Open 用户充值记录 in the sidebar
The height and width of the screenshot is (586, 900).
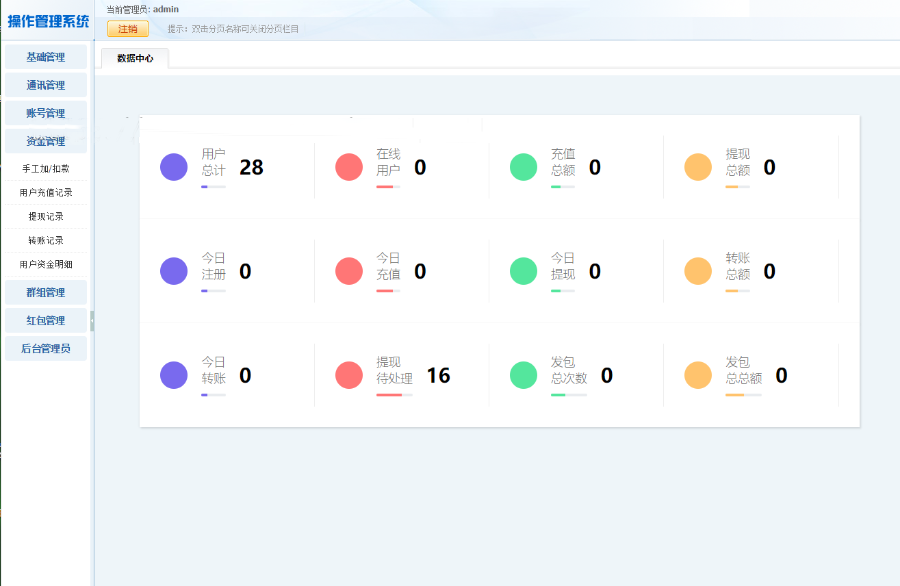tap(46, 192)
